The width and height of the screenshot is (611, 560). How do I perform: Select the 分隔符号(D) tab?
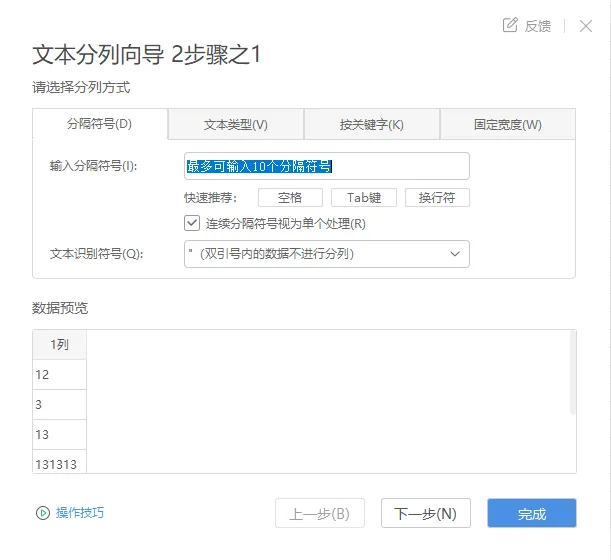[x=100, y=125]
